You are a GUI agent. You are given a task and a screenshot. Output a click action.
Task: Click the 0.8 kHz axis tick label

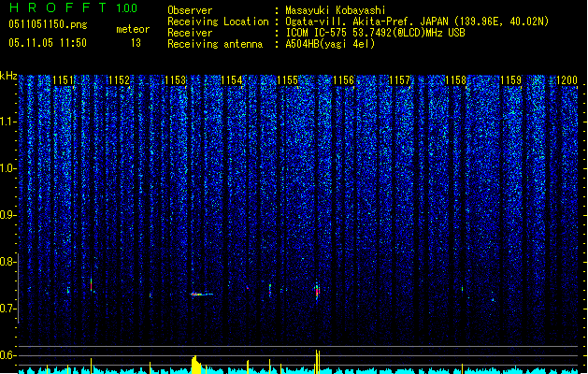[x=8, y=262]
